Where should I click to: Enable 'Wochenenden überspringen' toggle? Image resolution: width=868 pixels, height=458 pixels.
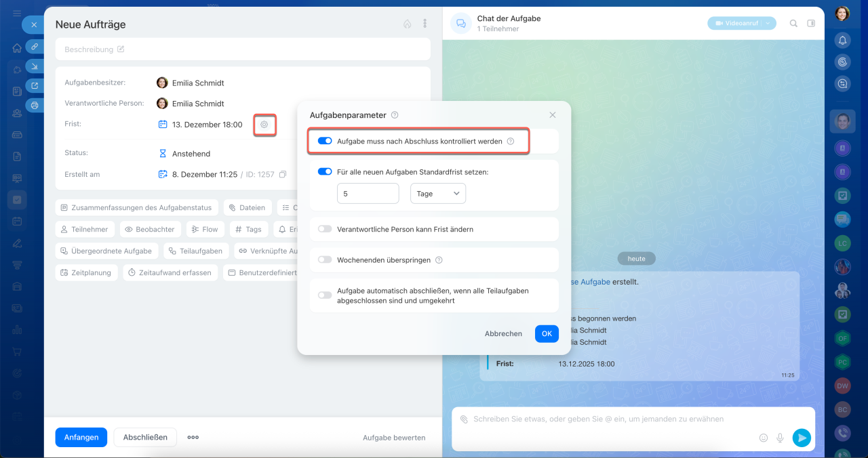pyautogui.click(x=325, y=259)
